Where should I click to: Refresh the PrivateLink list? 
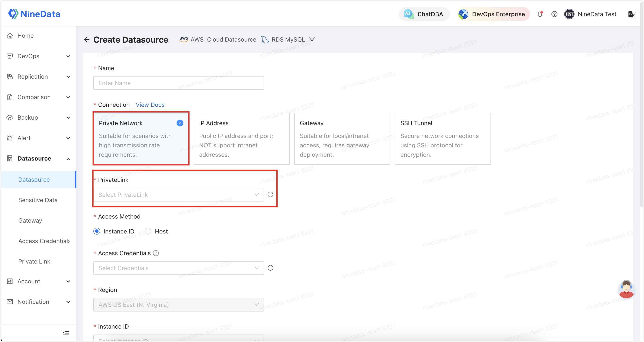270,195
